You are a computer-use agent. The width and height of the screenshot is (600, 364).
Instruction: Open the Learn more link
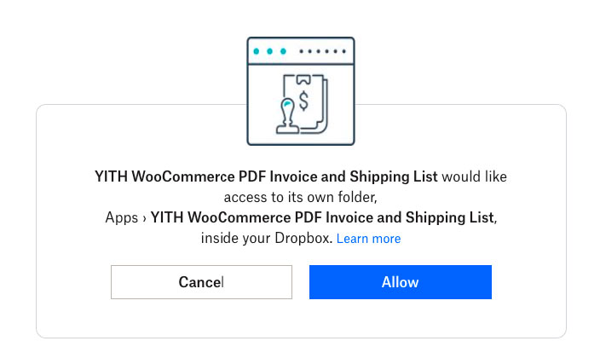368,239
